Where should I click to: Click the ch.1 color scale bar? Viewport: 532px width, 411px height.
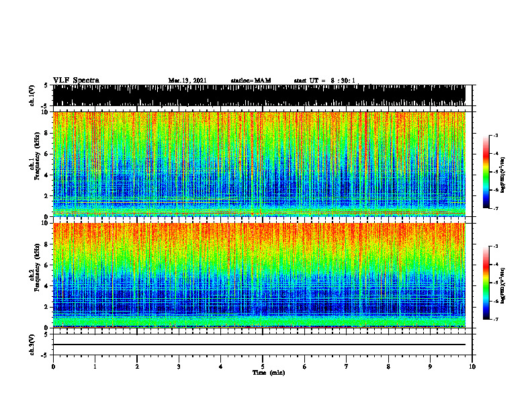[486, 172]
